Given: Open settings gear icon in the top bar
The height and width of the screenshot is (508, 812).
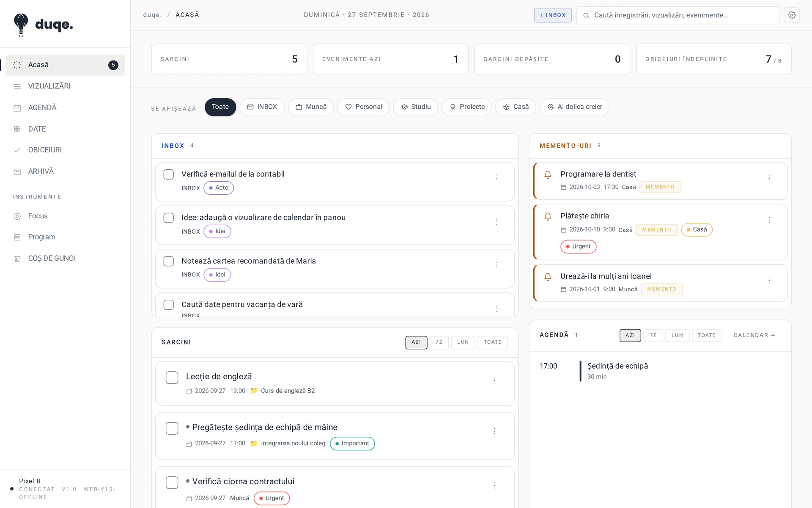Looking at the screenshot, I should [791, 15].
